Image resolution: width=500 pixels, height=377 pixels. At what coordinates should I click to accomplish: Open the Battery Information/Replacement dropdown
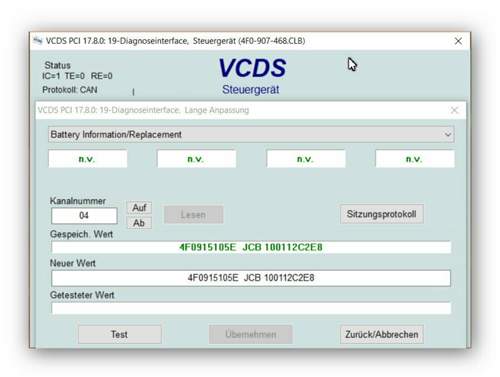[251, 134]
